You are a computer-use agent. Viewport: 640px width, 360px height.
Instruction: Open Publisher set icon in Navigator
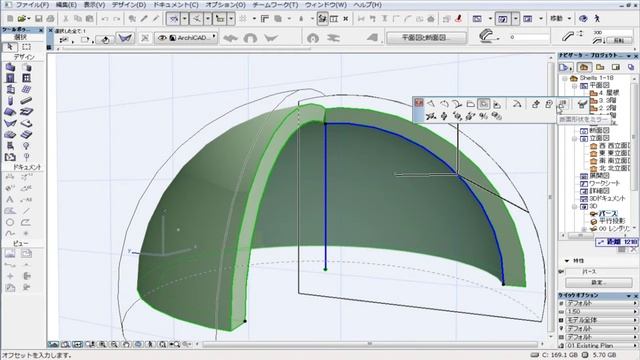click(631, 67)
